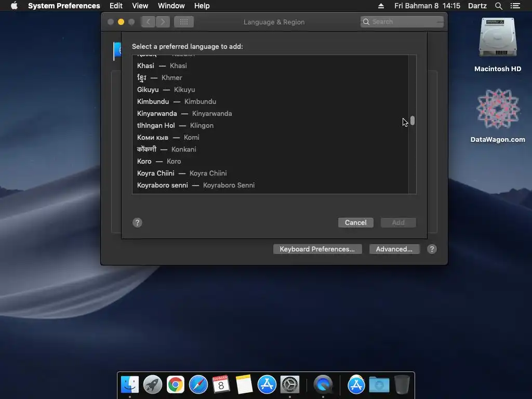This screenshot has height=399, width=532.
Task: Open Finder from the dock
Action: tap(130, 384)
